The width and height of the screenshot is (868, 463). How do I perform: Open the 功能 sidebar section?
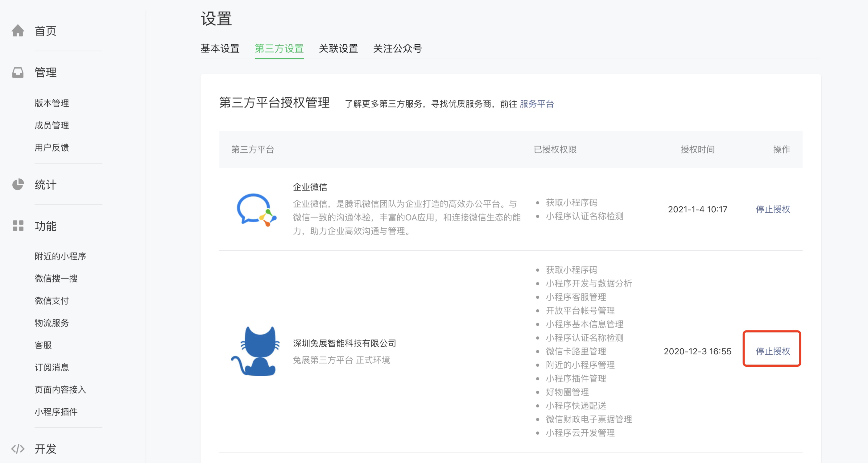(x=45, y=226)
